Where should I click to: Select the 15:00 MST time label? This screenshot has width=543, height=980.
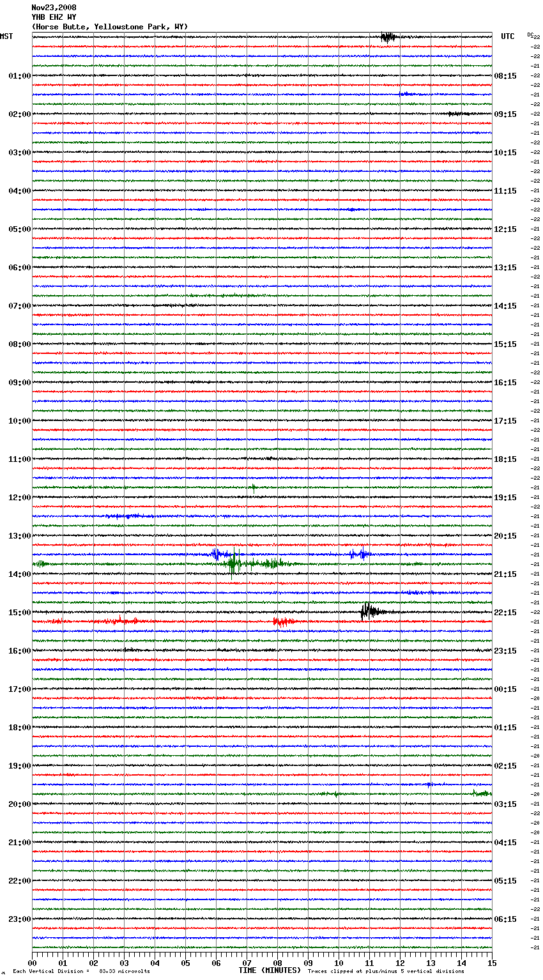tap(20, 613)
